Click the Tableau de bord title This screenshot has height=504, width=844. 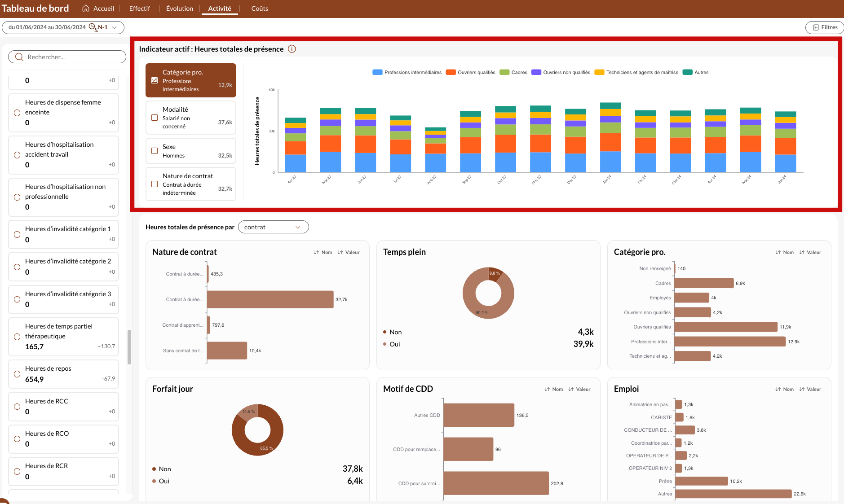35,9
